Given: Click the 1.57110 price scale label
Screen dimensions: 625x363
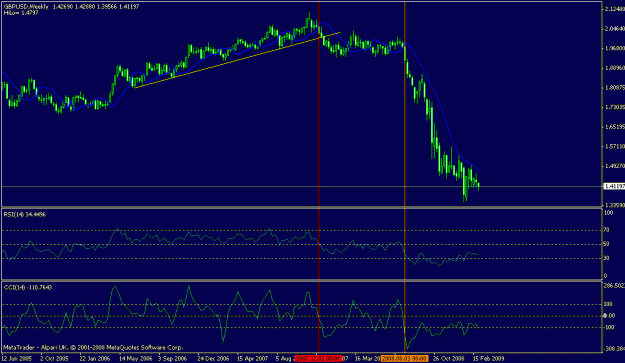Looking at the screenshot, I should click(615, 146).
